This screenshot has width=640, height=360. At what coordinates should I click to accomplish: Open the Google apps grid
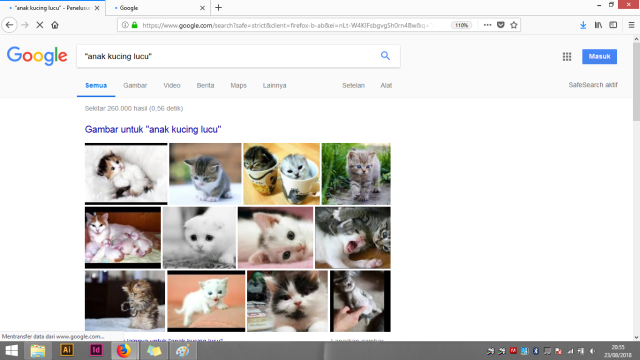pyautogui.click(x=567, y=57)
